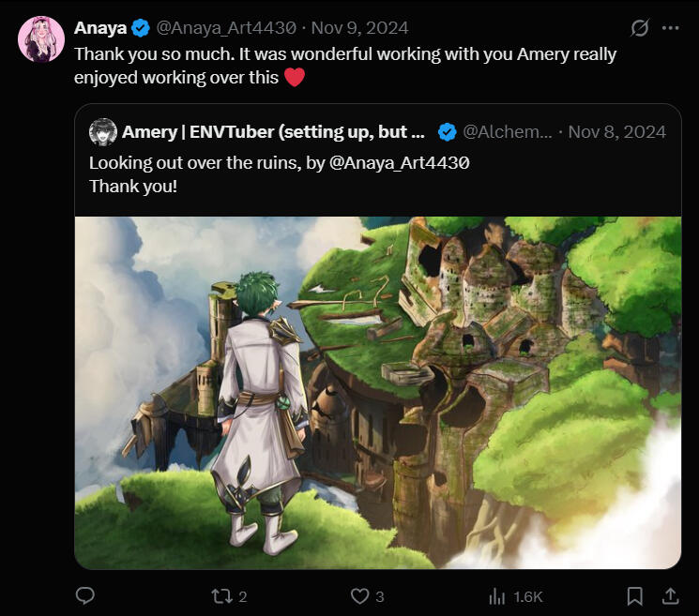Open Amery's quoted profile avatar
The image size is (699, 616).
pyautogui.click(x=102, y=132)
